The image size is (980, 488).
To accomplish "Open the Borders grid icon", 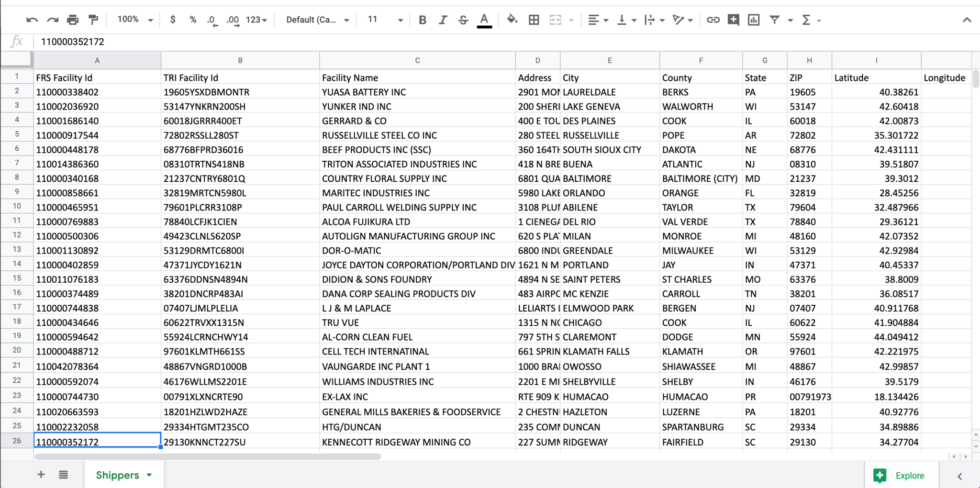I will (x=534, y=20).
